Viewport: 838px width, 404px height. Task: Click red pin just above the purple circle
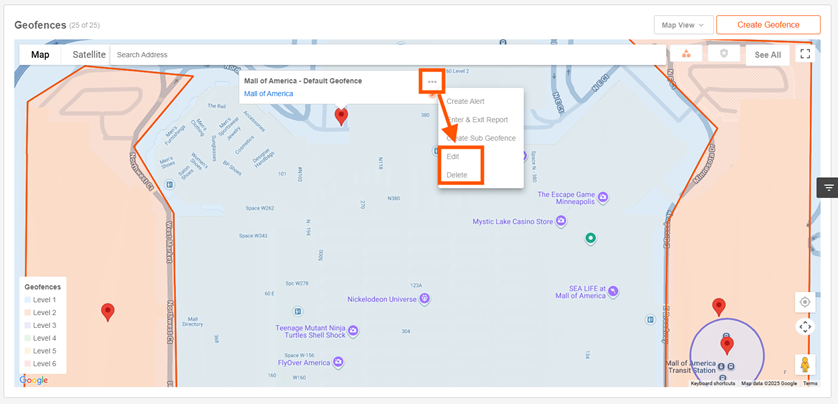click(x=719, y=307)
